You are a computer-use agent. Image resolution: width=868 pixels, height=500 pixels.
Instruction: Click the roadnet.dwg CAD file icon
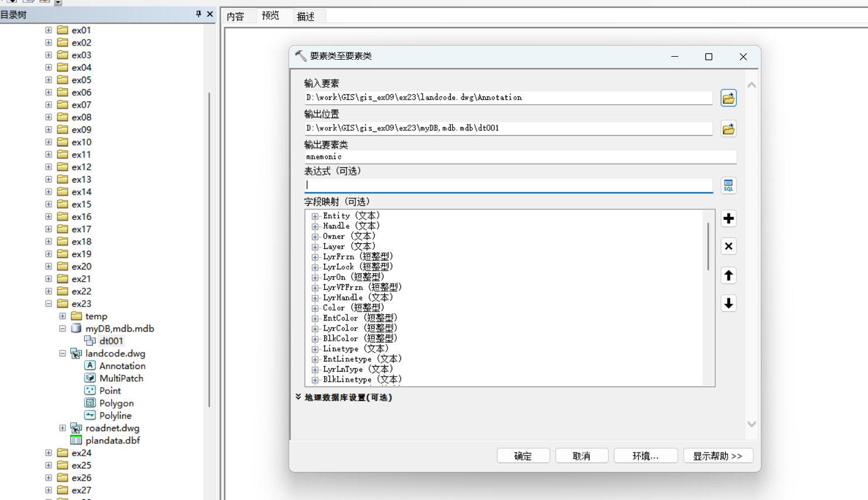click(76, 428)
